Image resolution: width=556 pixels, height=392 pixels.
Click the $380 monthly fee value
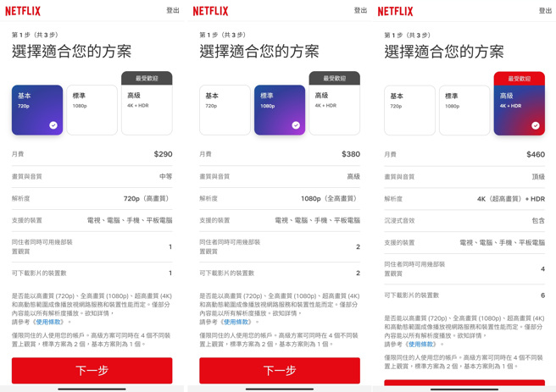[351, 154]
